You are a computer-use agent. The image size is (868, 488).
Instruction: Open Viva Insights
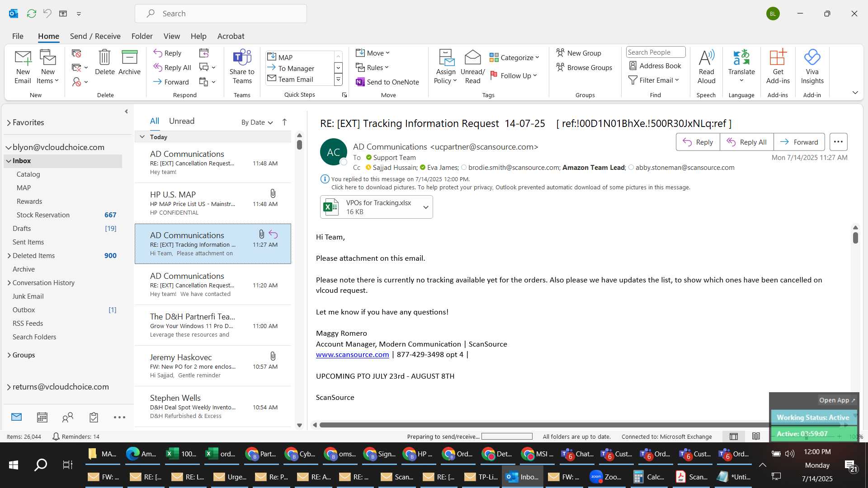(812, 67)
